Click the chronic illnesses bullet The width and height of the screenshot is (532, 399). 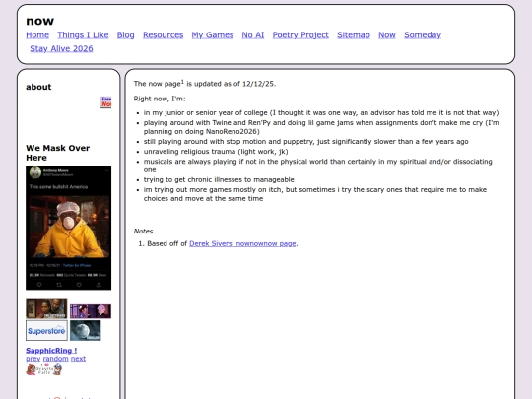[219, 179]
